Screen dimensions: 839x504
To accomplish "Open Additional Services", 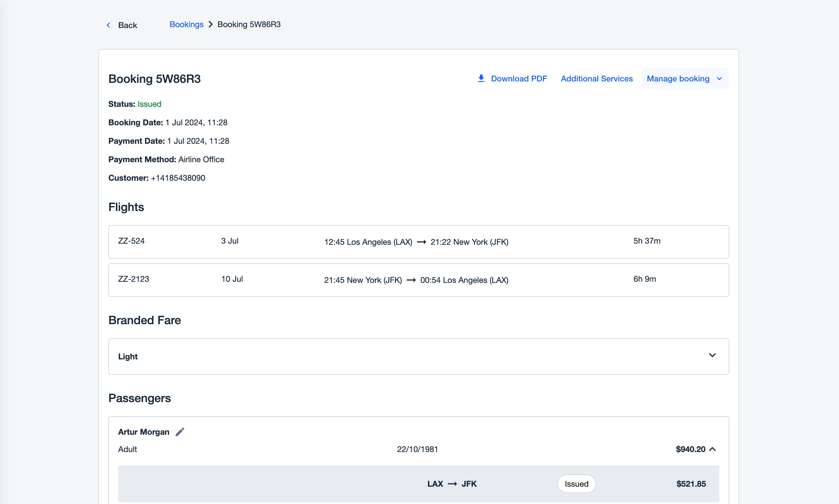I will pyautogui.click(x=597, y=79).
